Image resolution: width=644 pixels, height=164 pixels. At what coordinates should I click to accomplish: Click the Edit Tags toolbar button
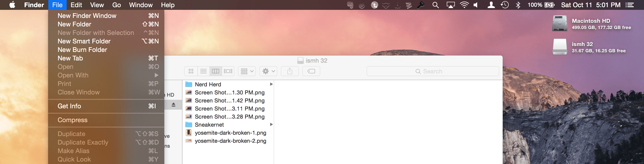tap(311, 71)
